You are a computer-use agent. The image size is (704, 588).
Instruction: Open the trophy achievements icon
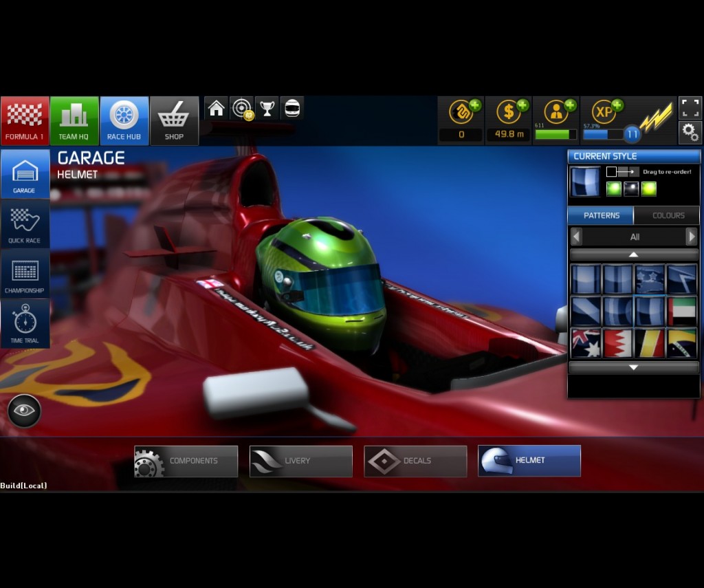[267, 109]
